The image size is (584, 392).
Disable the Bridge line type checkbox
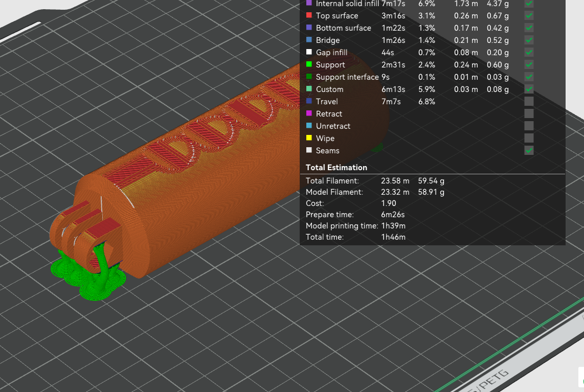528,40
